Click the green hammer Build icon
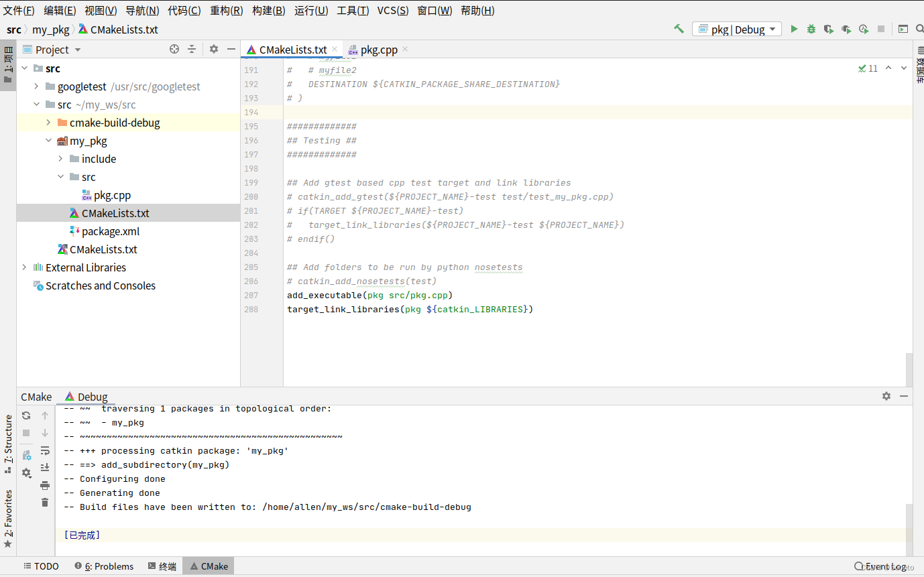Image resolution: width=924 pixels, height=577 pixels. (679, 29)
